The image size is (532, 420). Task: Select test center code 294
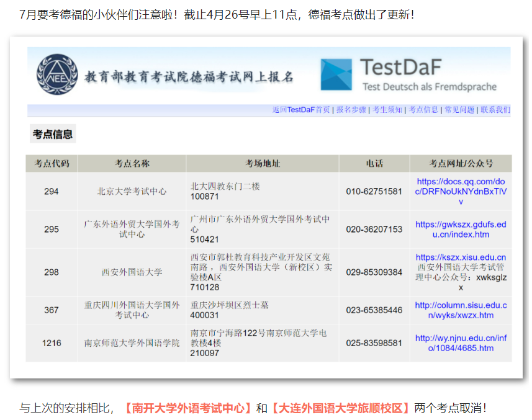pos(52,192)
